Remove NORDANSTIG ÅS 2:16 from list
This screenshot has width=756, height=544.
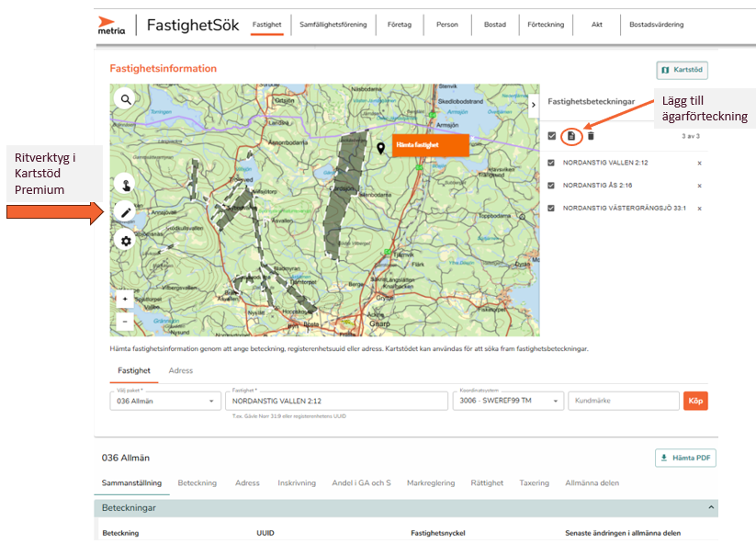click(699, 186)
